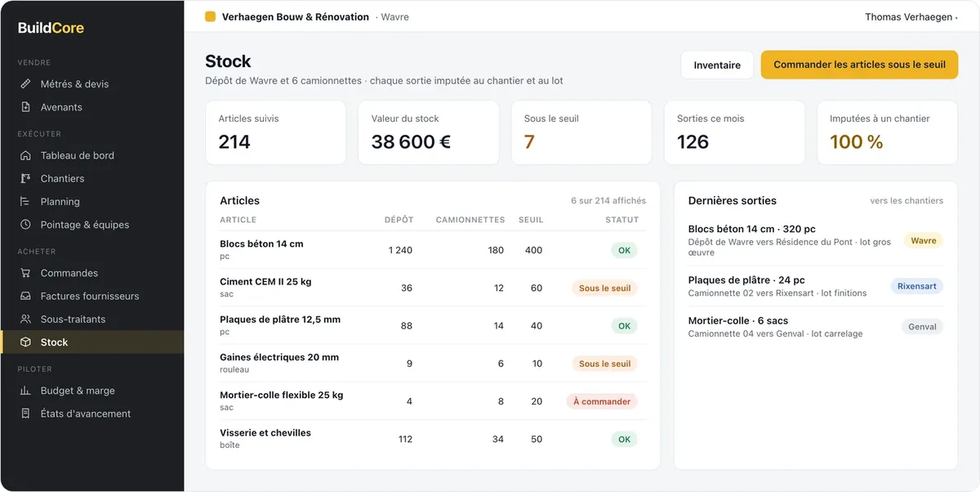
Task: Click the CAMIONNETTES column header
Action: 470,220
